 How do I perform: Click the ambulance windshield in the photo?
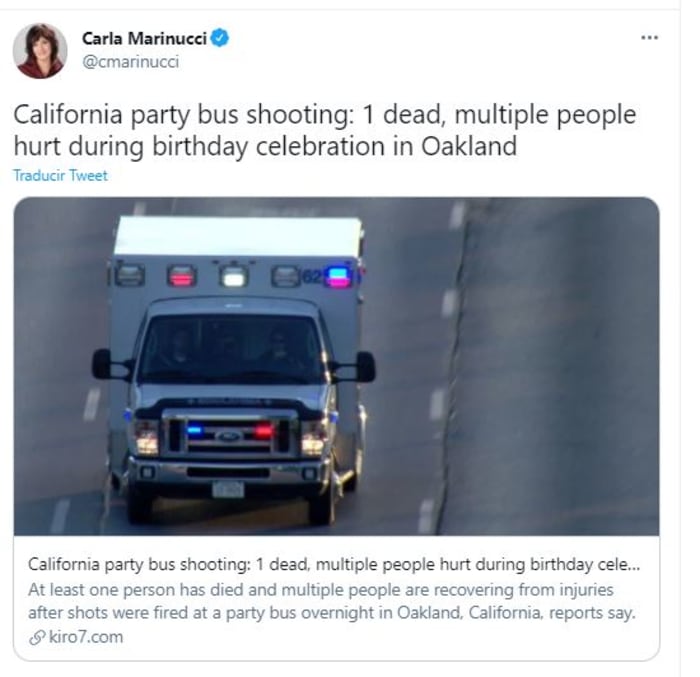click(233, 350)
